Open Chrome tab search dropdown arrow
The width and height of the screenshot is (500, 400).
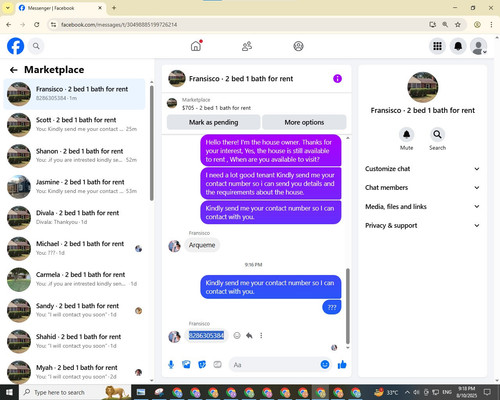click(8, 8)
